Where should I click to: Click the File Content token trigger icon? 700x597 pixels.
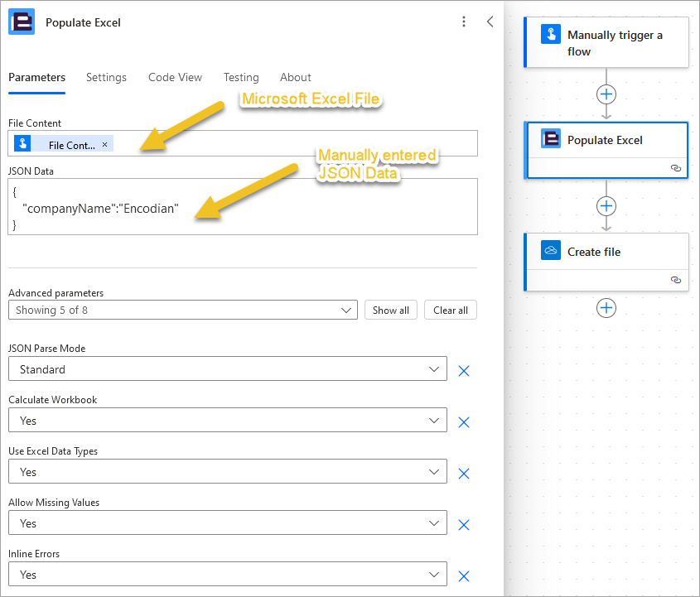point(22,144)
